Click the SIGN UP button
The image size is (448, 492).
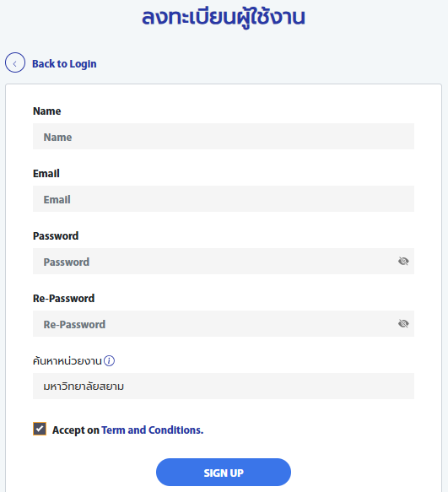coord(224,473)
